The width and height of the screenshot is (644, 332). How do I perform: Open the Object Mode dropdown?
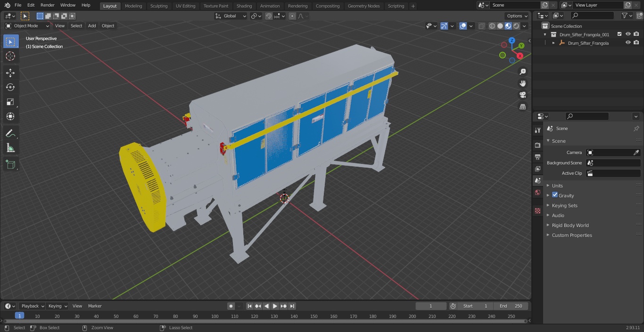coord(27,26)
